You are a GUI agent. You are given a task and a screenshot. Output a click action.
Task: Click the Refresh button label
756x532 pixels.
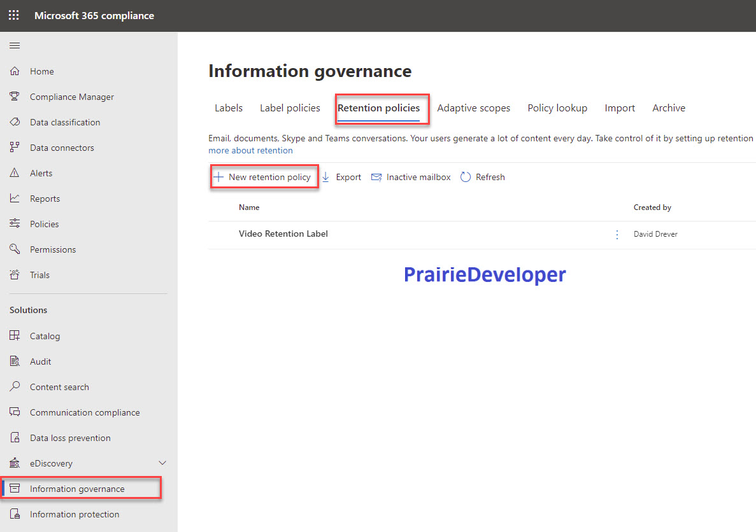490,177
